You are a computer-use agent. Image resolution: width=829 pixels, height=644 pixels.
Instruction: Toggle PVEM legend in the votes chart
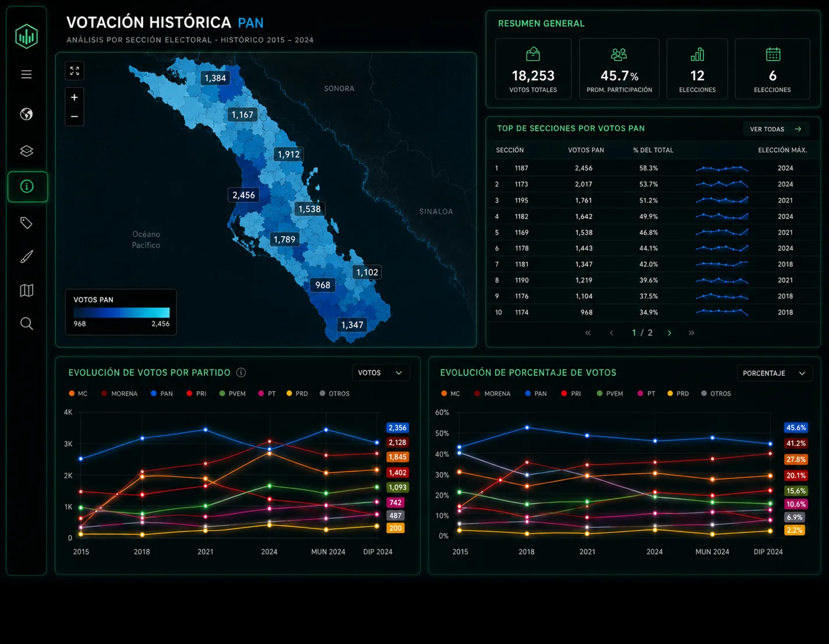232,394
